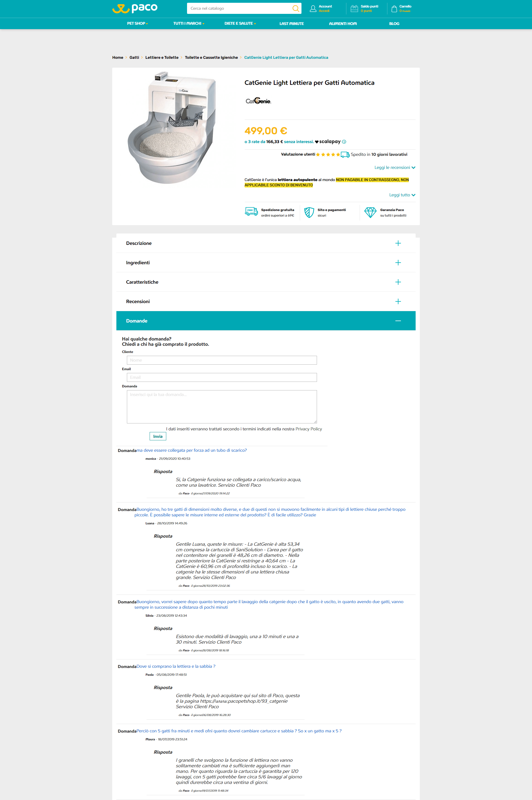This screenshot has height=800, width=532.
Task: Open the TUTTI I MARCHI dropdown menu
Action: (x=189, y=23)
